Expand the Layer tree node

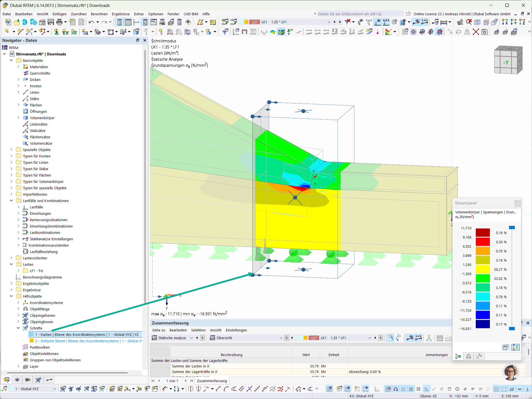click(x=18, y=366)
